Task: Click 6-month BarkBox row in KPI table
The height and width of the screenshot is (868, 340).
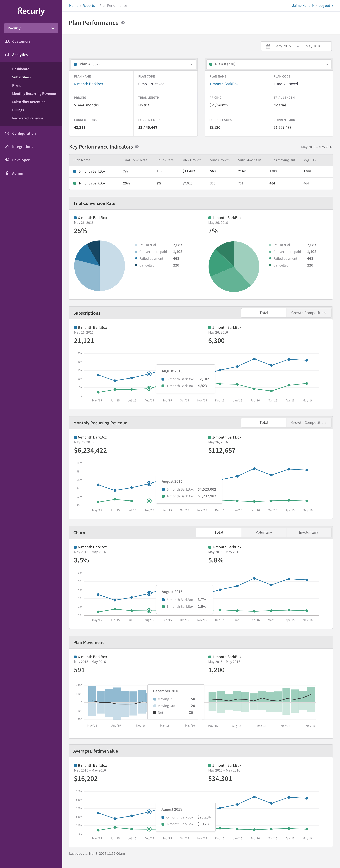Action: pos(201,171)
